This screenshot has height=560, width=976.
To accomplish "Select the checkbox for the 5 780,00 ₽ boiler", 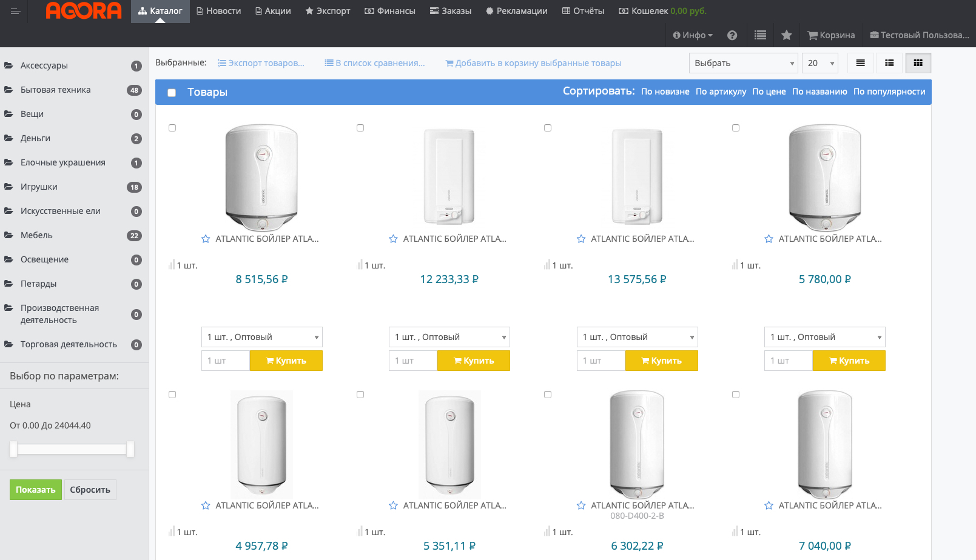I will 736,128.
